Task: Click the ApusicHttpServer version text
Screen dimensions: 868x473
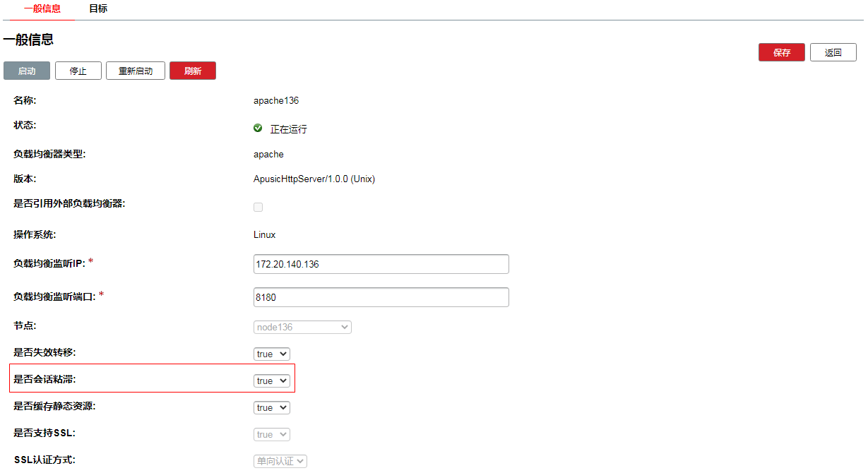Action: tap(314, 179)
